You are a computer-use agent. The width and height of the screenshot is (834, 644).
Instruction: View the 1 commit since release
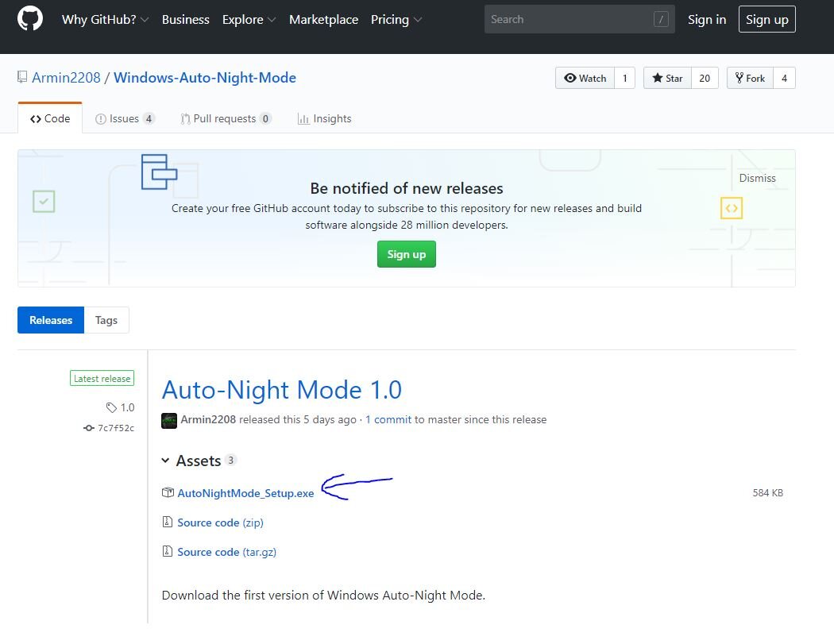[x=388, y=419]
